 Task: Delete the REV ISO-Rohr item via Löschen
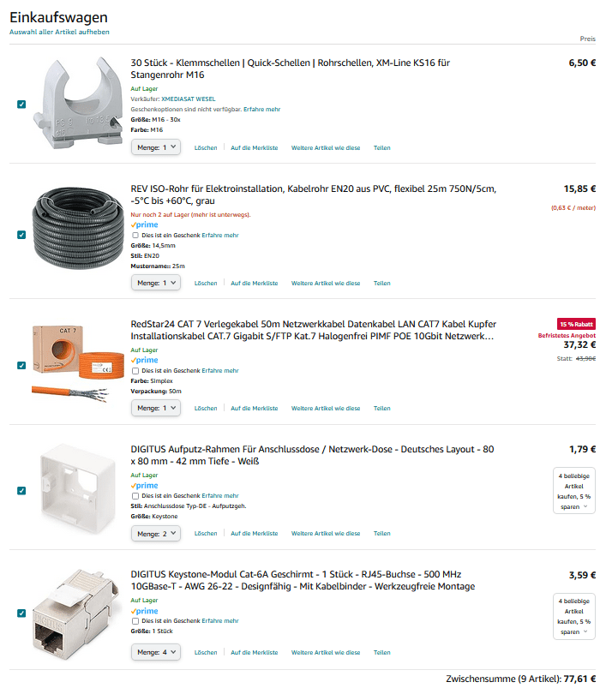click(x=206, y=283)
